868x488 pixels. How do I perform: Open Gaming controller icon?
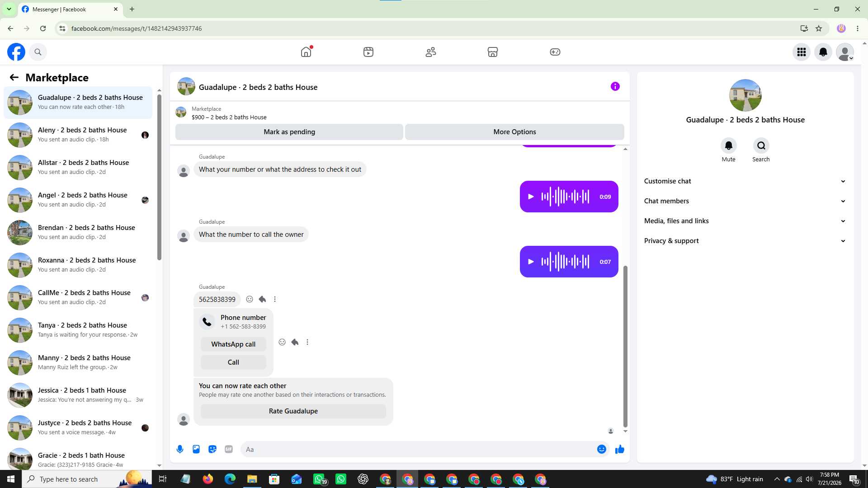(x=555, y=52)
